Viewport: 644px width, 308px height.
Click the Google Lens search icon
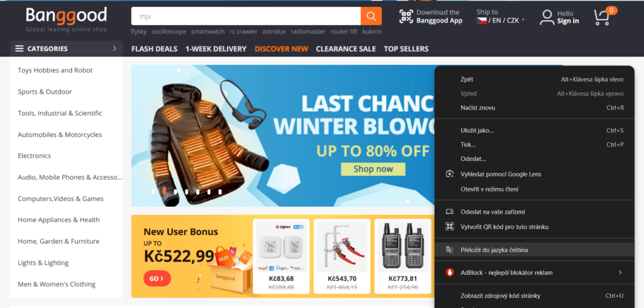pos(450,174)
